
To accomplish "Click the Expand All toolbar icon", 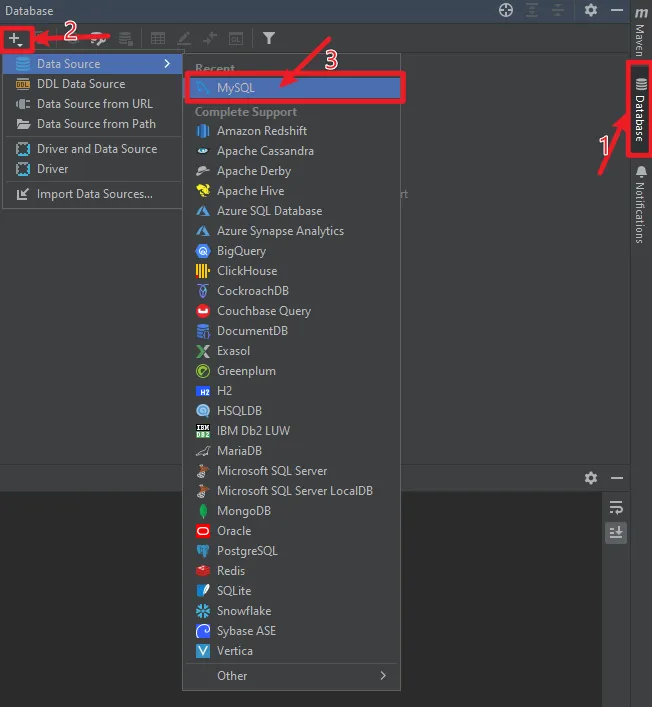I will 532,10.
